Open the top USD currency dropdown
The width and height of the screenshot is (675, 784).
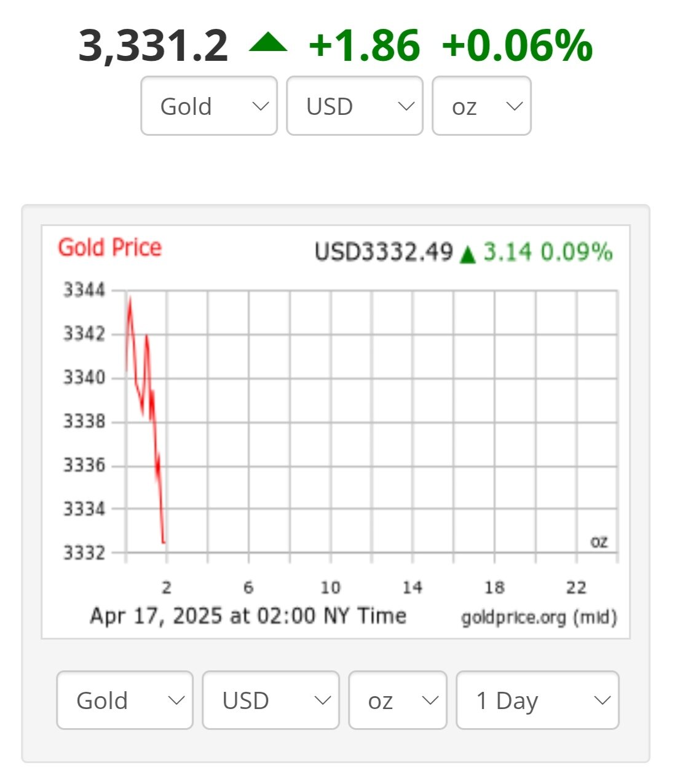pos(355,106)
